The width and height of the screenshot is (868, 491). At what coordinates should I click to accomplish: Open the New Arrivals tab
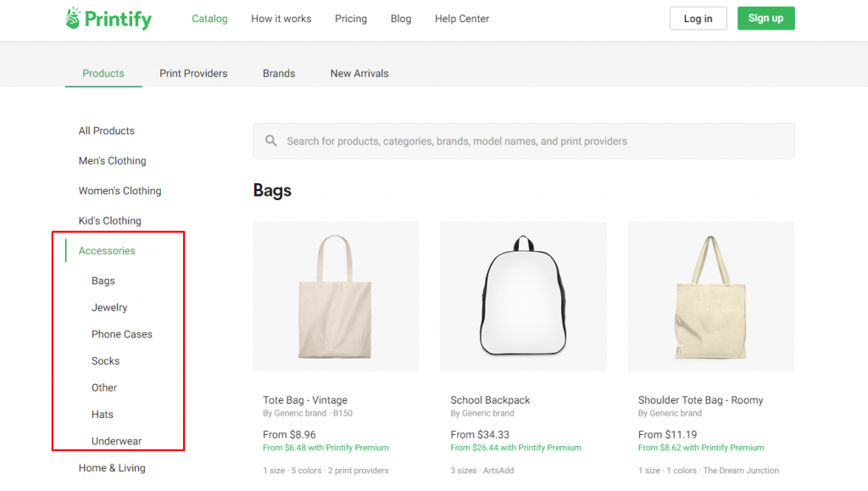click(359, 73)
